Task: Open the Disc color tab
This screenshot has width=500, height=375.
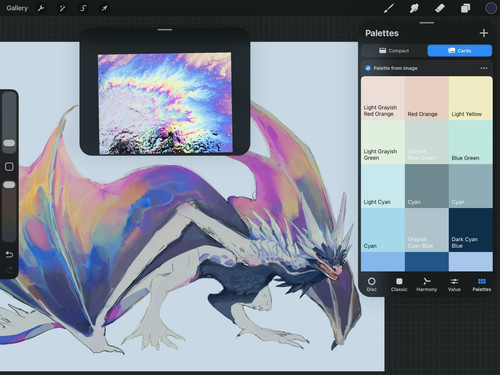Action: click(371, 284)
